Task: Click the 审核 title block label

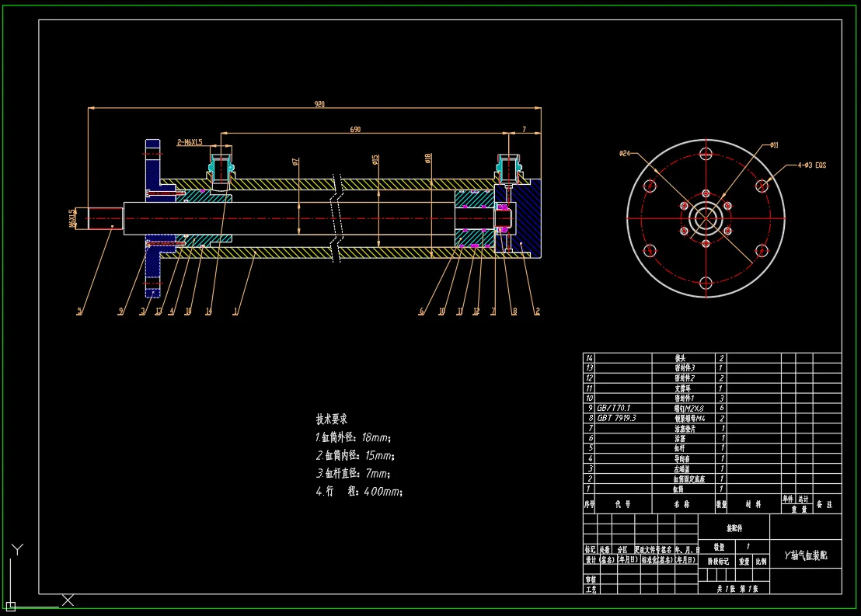Action: (591, 579)
